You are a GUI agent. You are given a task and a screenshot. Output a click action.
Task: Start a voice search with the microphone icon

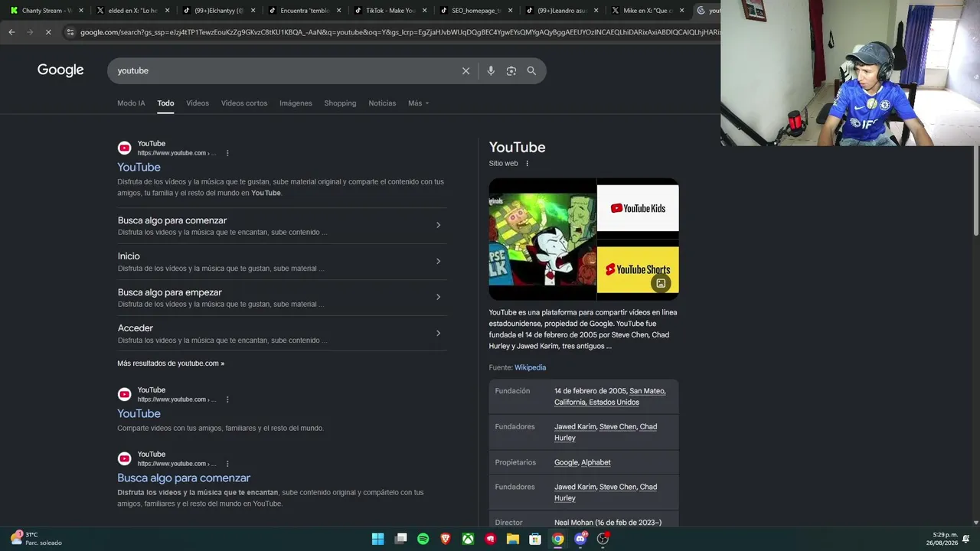pos(491,70)
